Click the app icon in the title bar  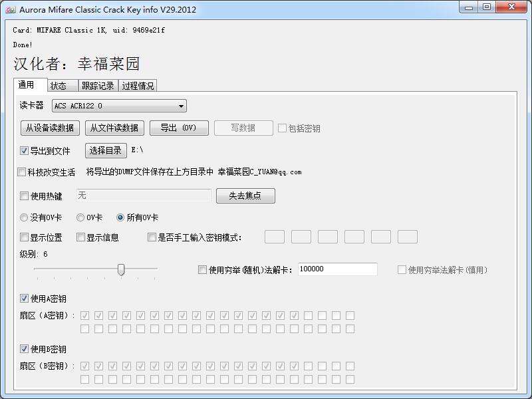coord(11,9)
